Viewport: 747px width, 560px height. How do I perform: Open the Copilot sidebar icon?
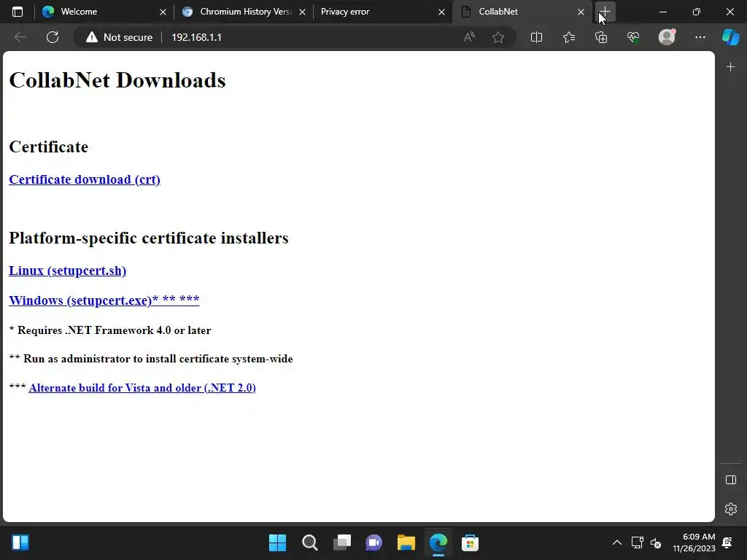point(731,37)
